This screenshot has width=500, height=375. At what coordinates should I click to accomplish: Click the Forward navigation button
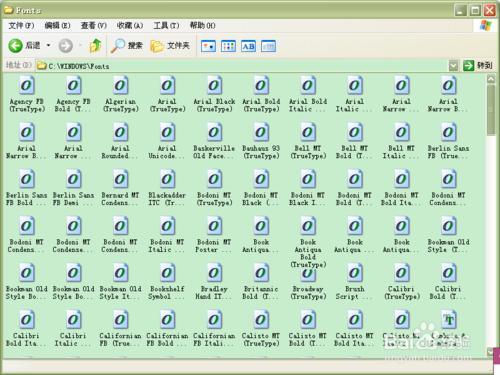66,46
